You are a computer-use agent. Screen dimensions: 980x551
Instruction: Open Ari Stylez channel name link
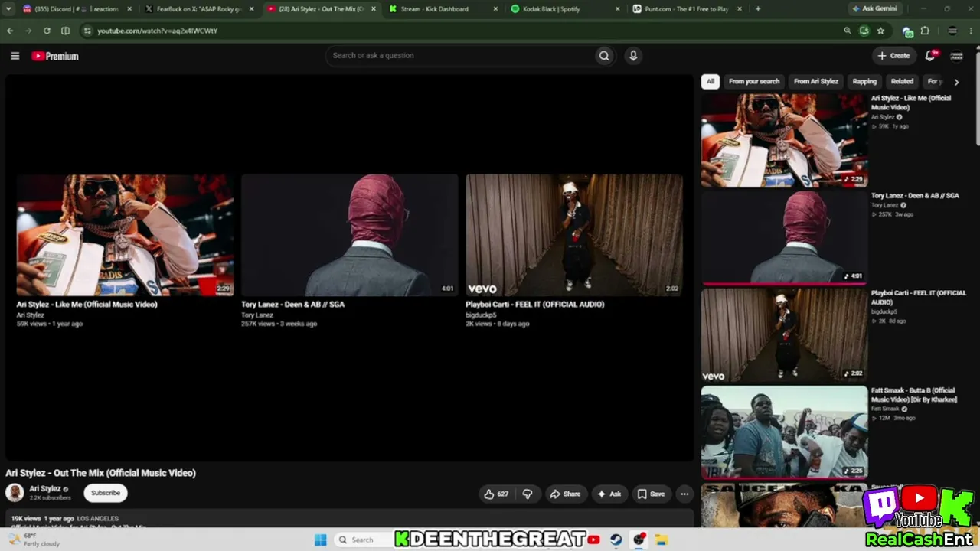(x=45, y=488)
